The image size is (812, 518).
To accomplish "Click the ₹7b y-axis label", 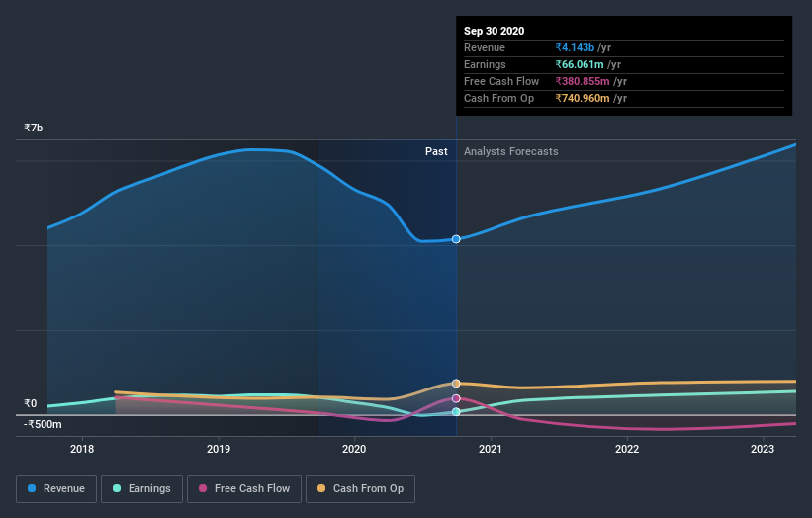I will [34, 128].
